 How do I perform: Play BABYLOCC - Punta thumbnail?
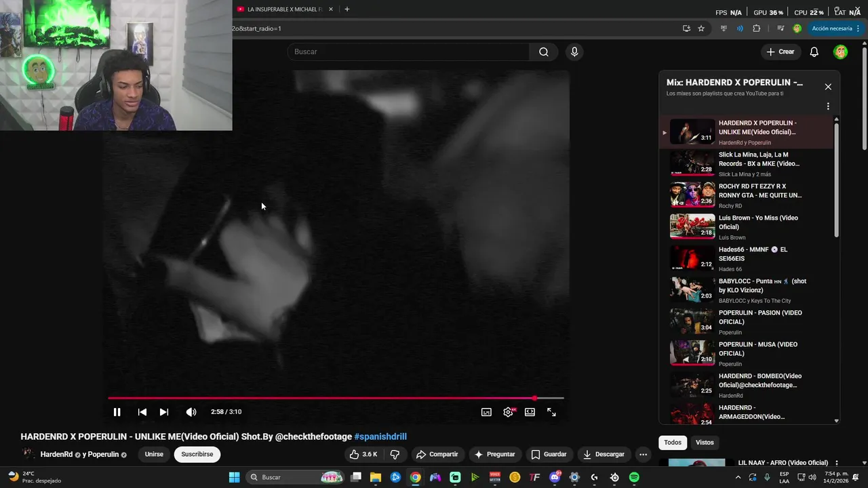(x=692, y=289)
